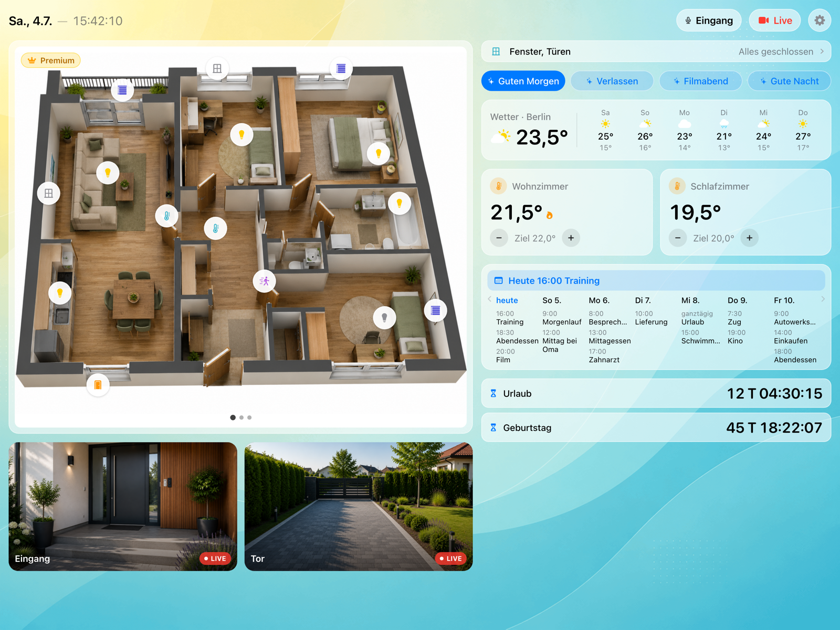The height and width of the screenshot is (630, 840).
Task: Toggle the kids room light bulb (off)
Action: point(384,318)
